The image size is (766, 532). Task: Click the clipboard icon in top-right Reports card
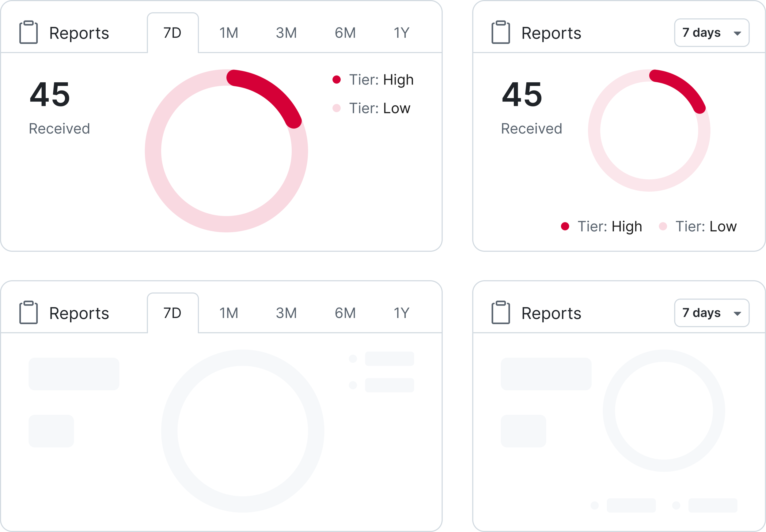(501, 32)
